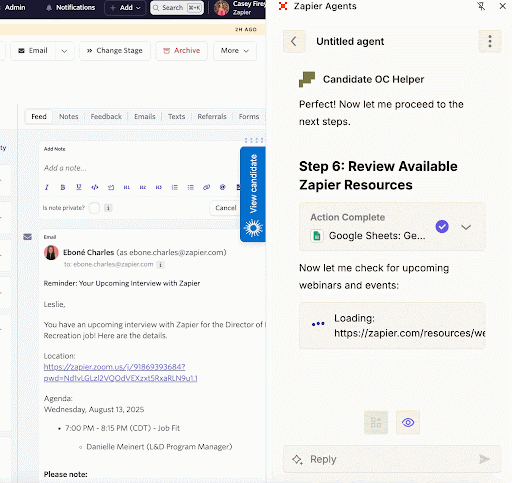Click 'Reminder: Your Upcoming Interview with Zapier' subject
Viewport: 512px width, 483px height.
point(122,283)
